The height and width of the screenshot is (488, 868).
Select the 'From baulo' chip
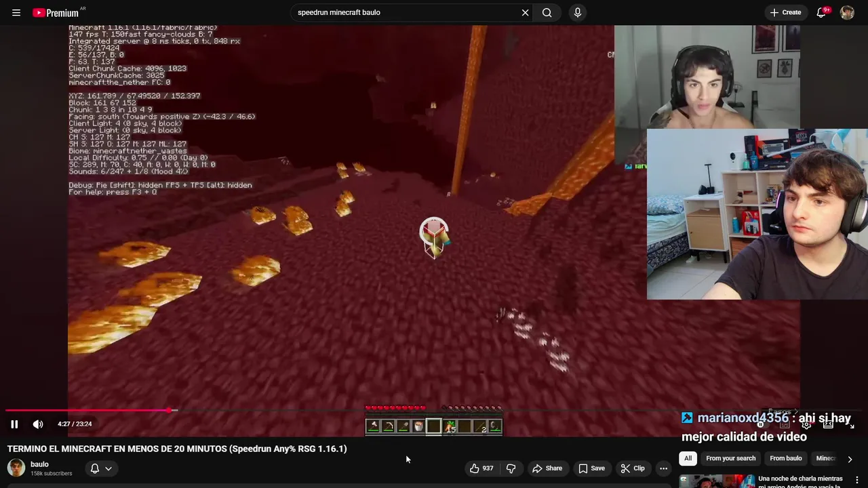pos(785,458)
